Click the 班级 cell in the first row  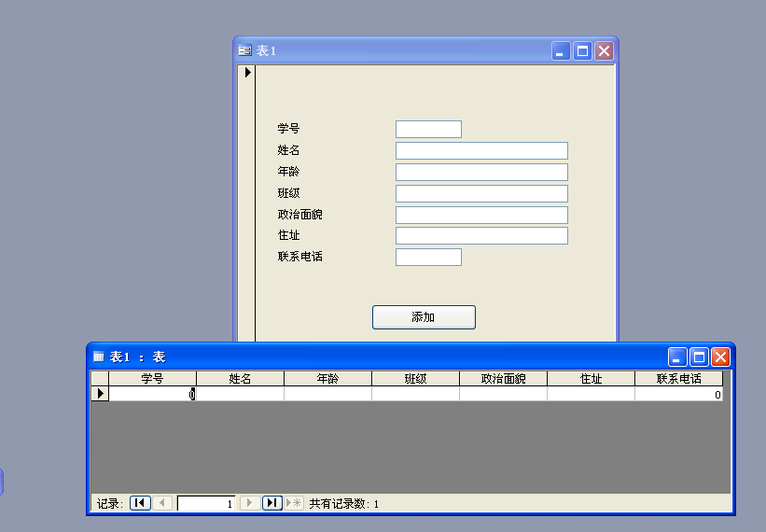415,394
